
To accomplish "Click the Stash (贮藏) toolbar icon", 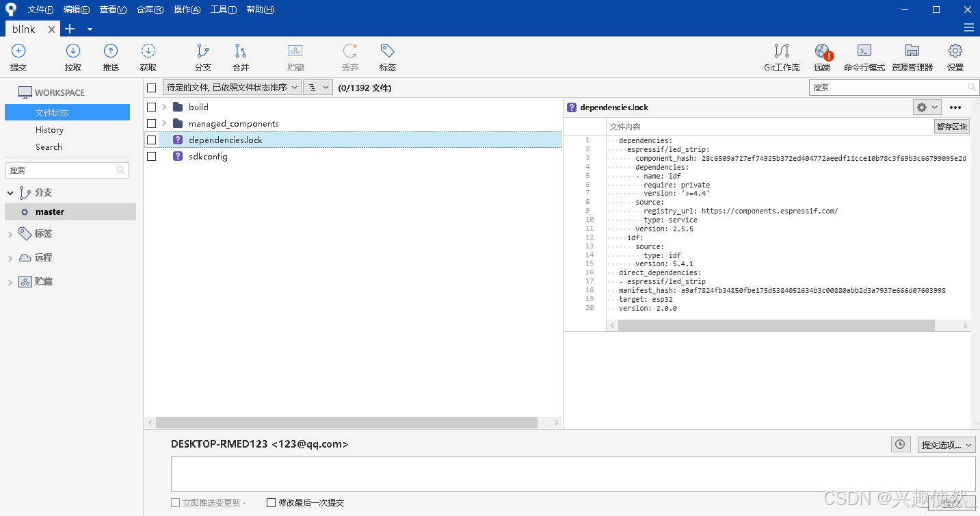I will click(x=295, y=51).
